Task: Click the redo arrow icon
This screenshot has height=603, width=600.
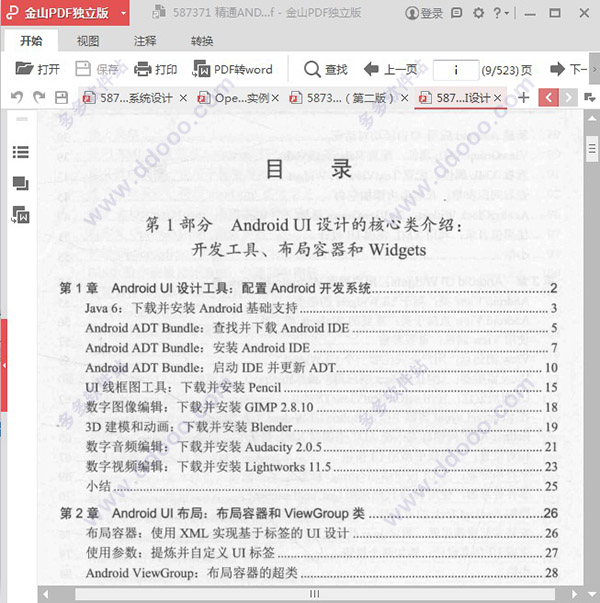Action: pyautogui.click(x=39, y=98)
